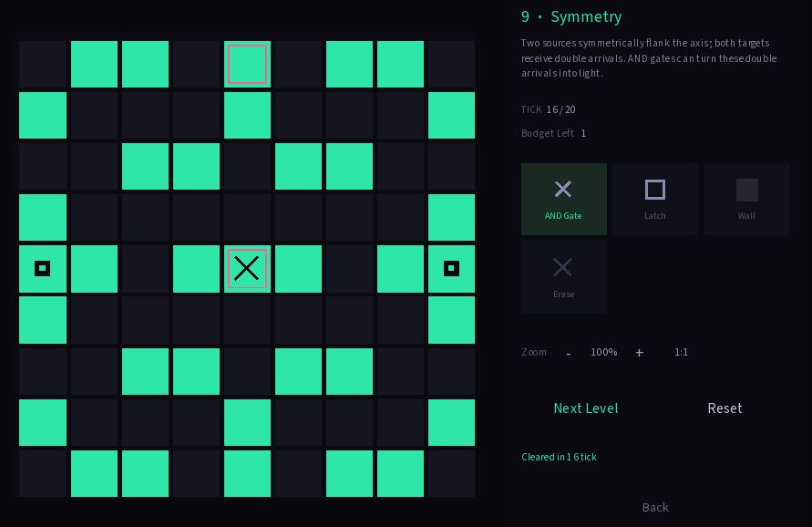Go to the Next Level
Image resolution: width=812 pixels, height=527 pixels.
(586, 408)
